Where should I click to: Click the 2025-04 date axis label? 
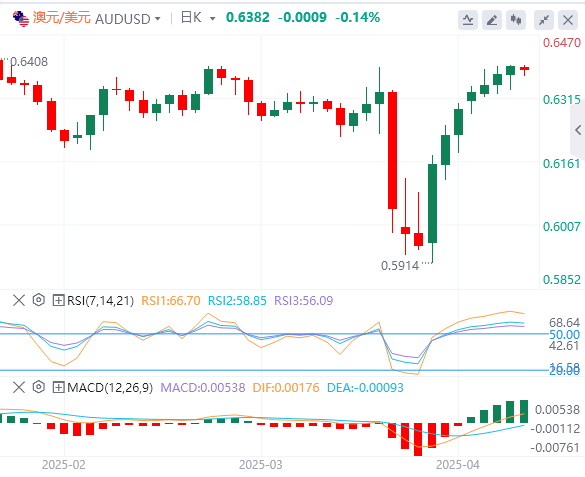tap(458, 465)
